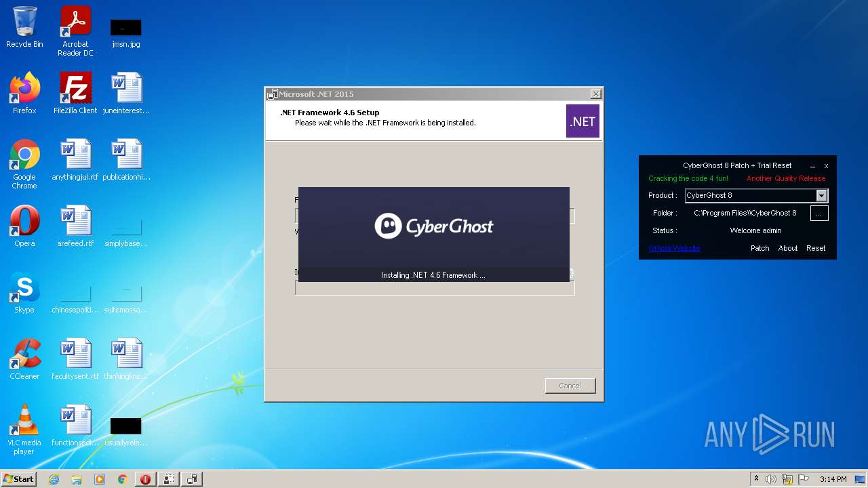The height and width of the screenshot is (488, 868).
Task: Open Acrobat Reader DC shortcut
Action: 75,31
